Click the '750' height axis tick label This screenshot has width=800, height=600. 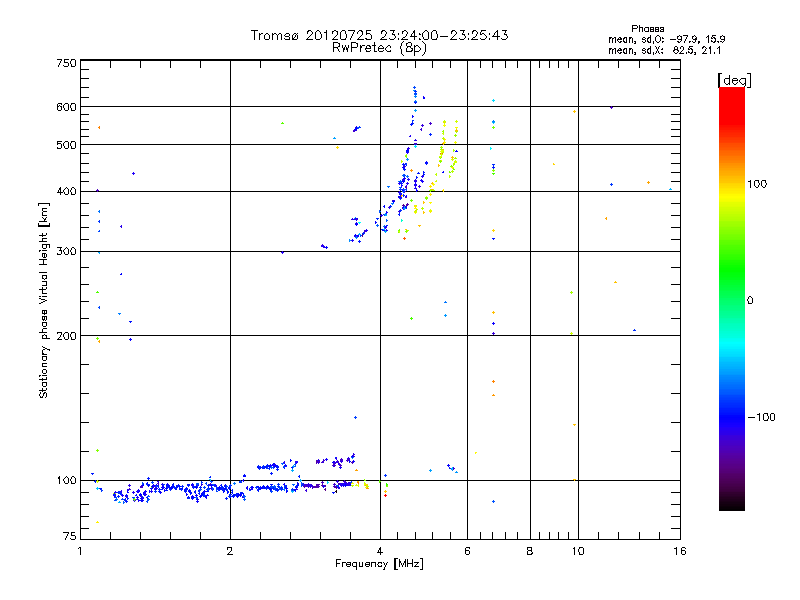pyautogui.click(x=67, y=63)
